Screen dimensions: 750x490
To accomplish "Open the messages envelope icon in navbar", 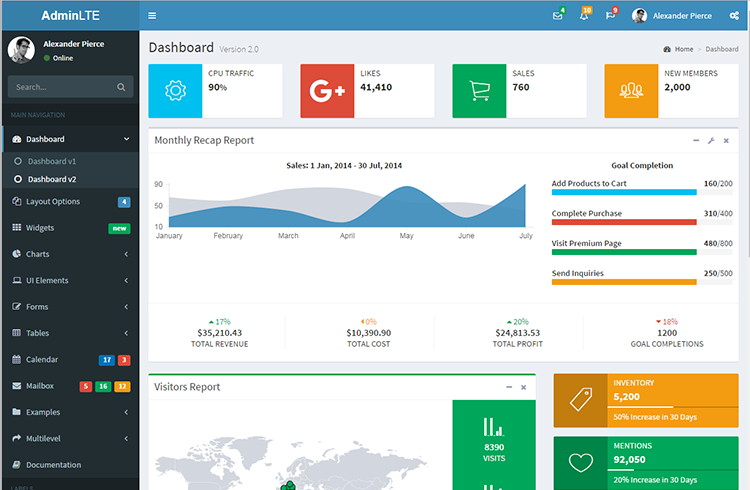I will coord(557,16).
